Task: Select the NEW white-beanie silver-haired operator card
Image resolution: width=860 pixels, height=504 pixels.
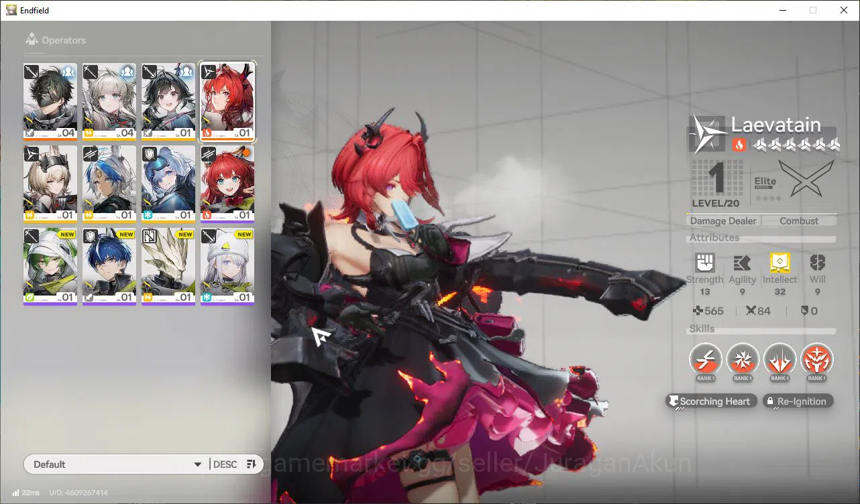Action: pos(227,267)
